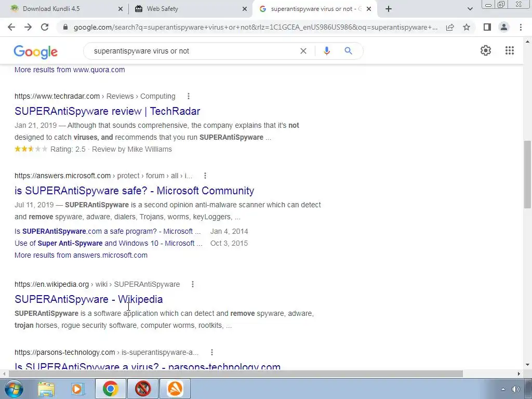Focus the browser address bar URL
The width and height of the screenshot is (532, 399).
pos(255,27)
